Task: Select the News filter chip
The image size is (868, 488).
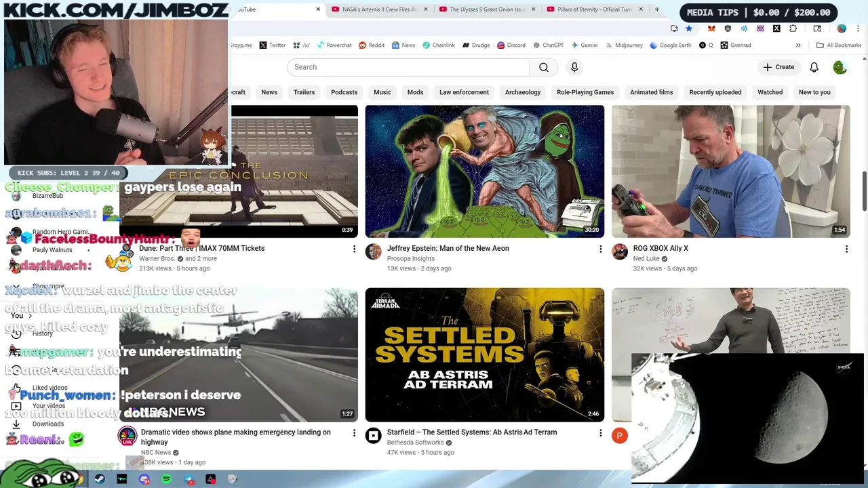Action: tap(269, 92)
